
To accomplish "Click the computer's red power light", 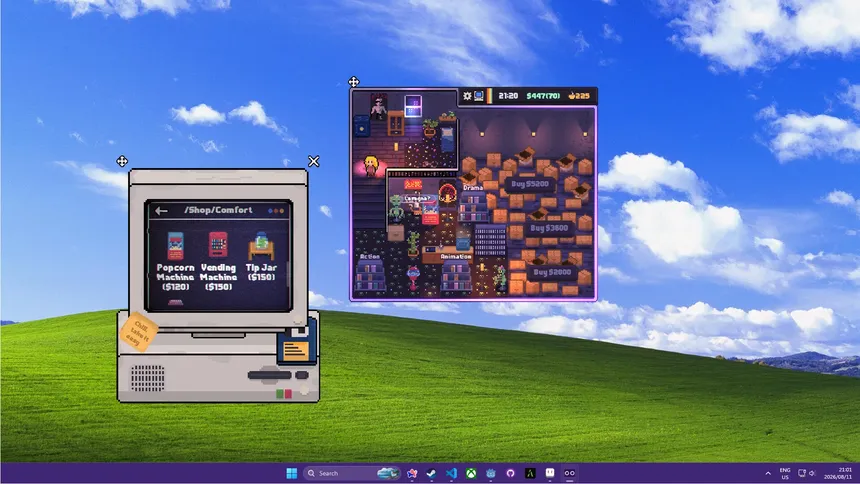I will [288, 394].
